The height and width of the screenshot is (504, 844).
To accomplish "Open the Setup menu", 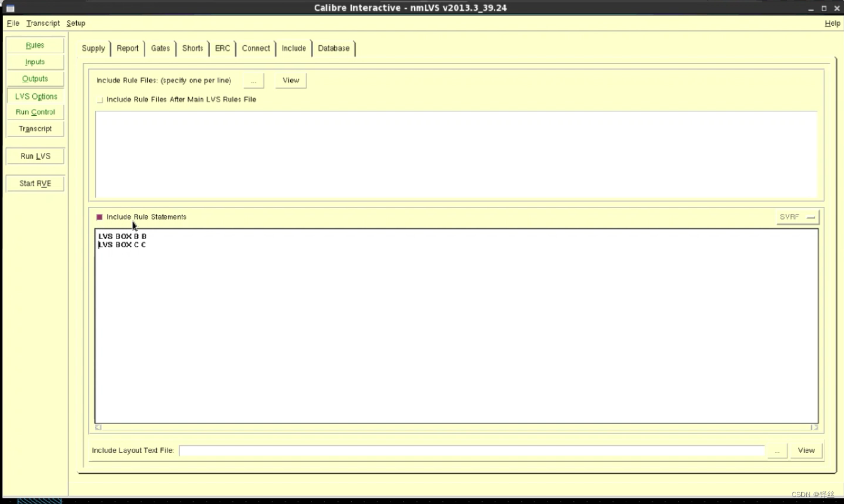I will pos(76,23).
